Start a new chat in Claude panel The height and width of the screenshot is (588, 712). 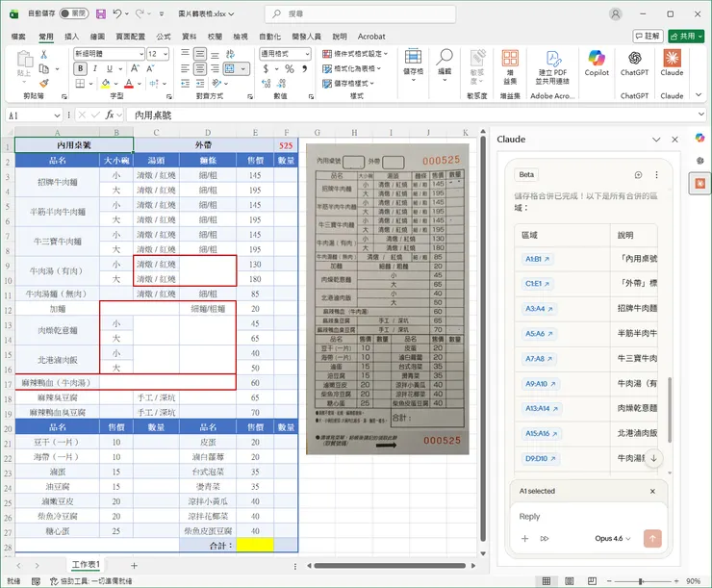coord(637,175)
